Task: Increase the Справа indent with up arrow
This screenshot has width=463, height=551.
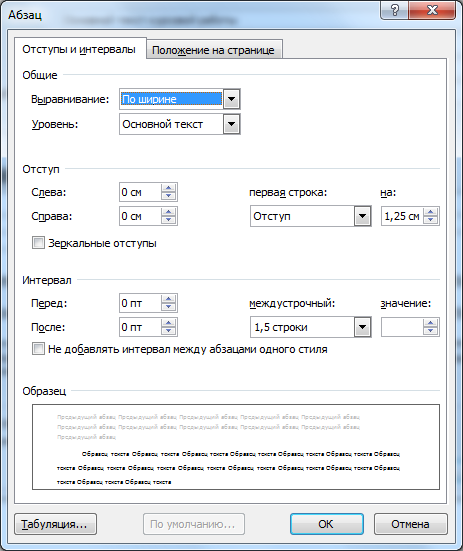Action: 169,212
